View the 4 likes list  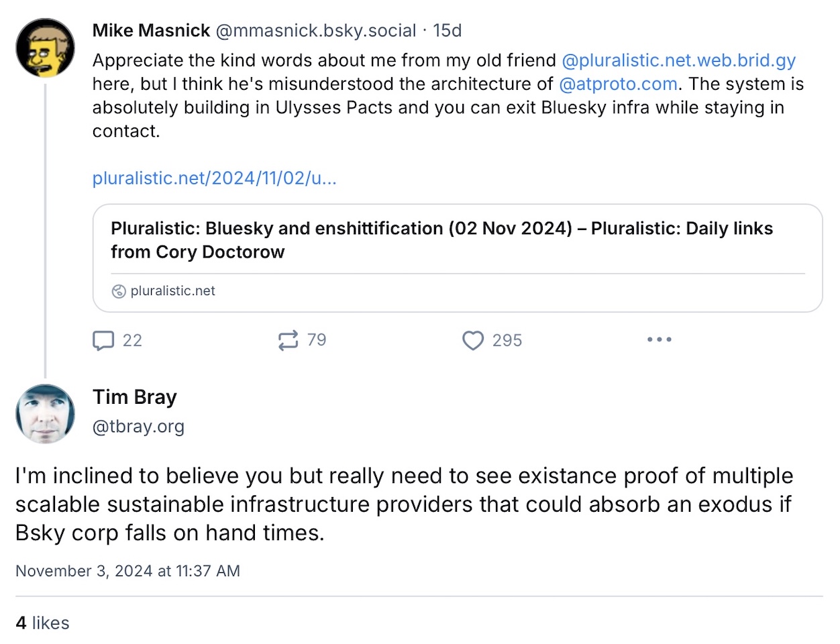point(42,623)
